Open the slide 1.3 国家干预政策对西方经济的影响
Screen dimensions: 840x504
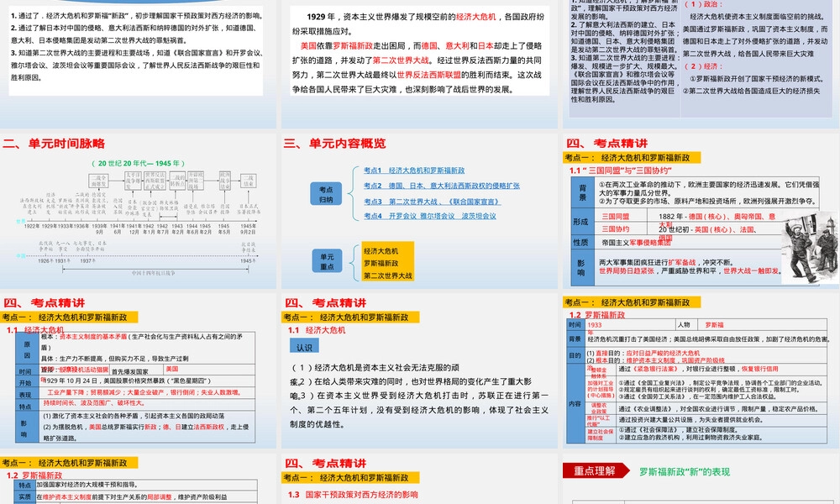coord(419,479)
